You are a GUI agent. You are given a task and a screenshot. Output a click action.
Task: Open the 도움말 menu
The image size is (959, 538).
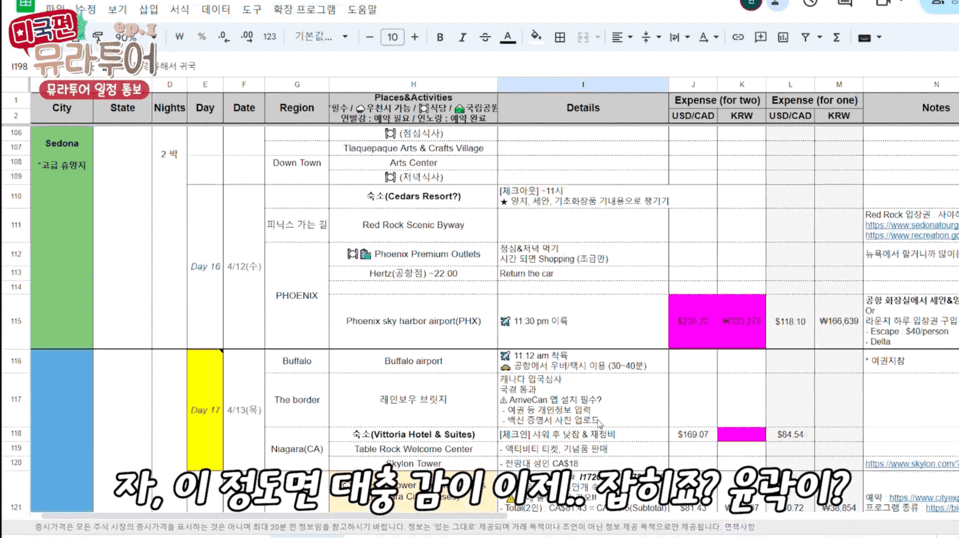pos(362,9)
